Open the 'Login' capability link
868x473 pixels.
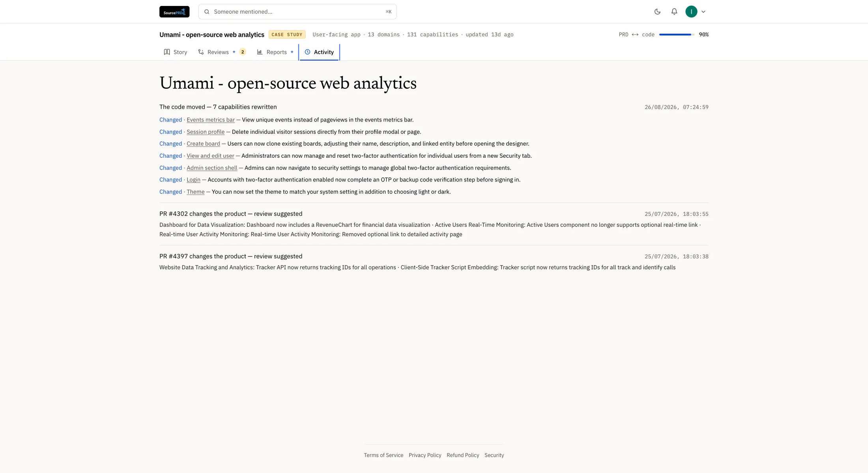click(x=193, y=179)
